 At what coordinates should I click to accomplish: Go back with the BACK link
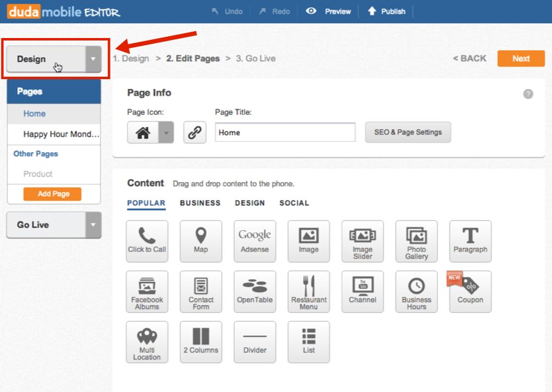coord(470,58)
